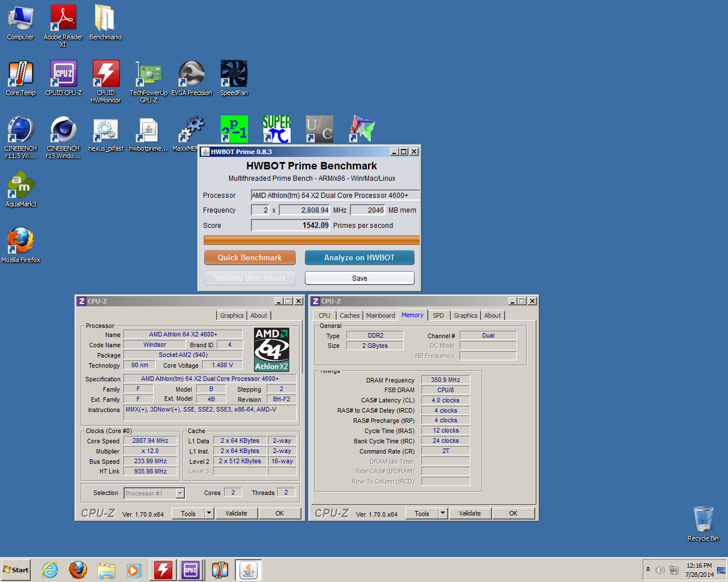The image size is (728, 582).
Task: Click Tools in right CPU-Z memory window
Action: point(422,513)
